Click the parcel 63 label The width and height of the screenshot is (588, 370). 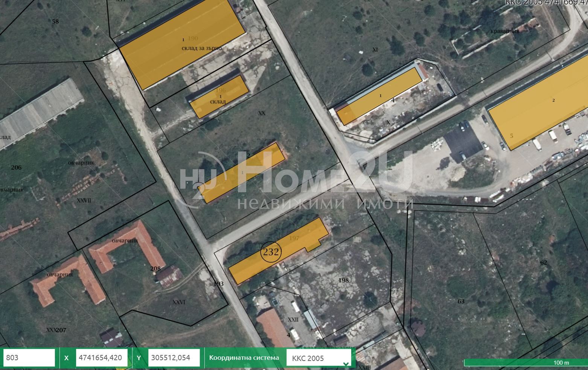tap(461, 301)
